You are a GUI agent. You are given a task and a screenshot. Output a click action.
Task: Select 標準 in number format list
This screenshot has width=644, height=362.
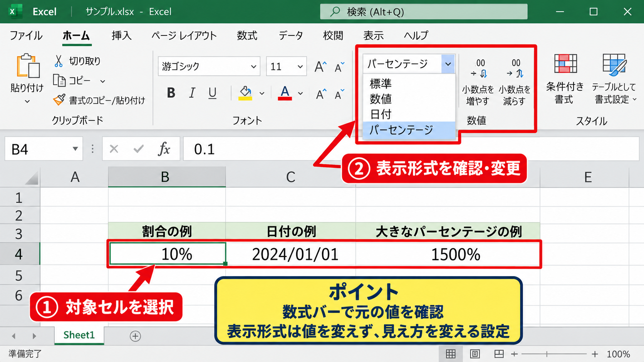pos(409,83)
